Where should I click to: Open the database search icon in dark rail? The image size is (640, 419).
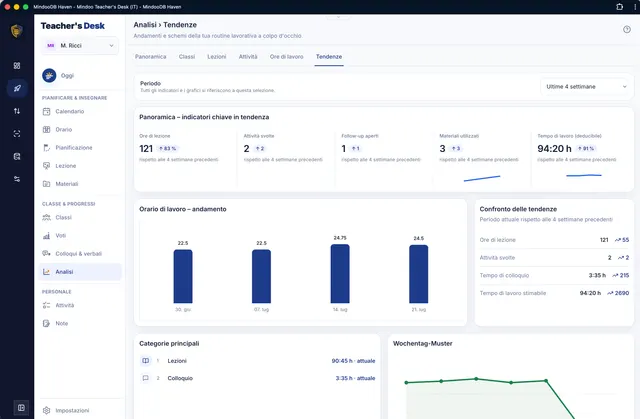point(17,156)
